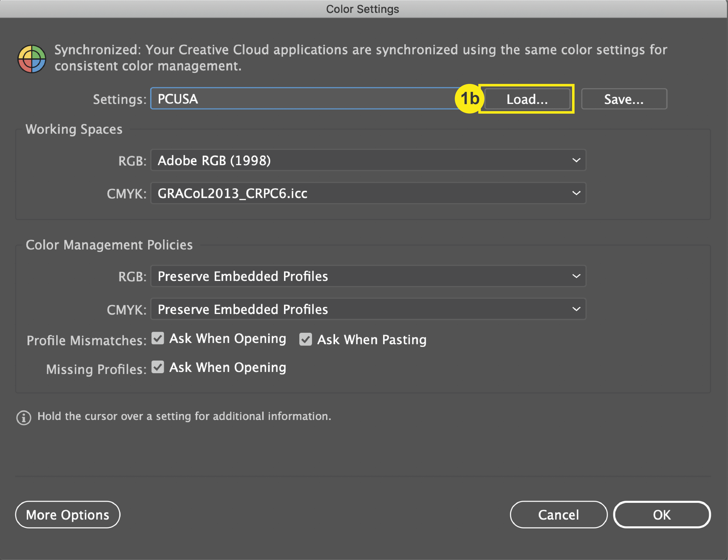Open the RGB color management policy dropdown
Screen dimensions: 728x560
(x=368, y=276)
